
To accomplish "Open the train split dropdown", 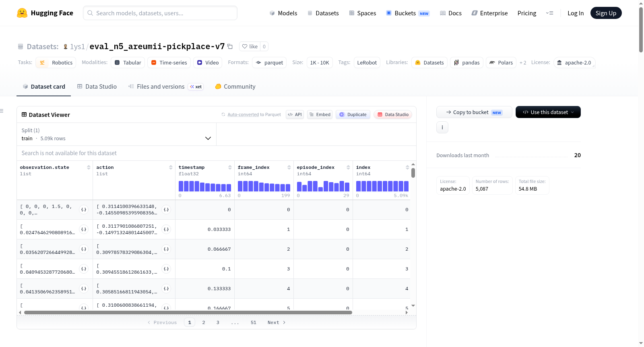I will (x=116, y=134).
